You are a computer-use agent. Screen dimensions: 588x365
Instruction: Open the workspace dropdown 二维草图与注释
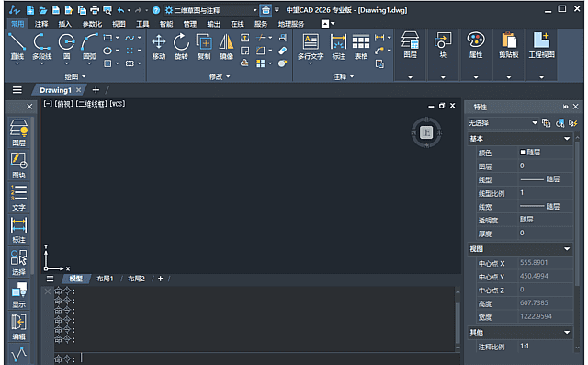coord(211,10)
